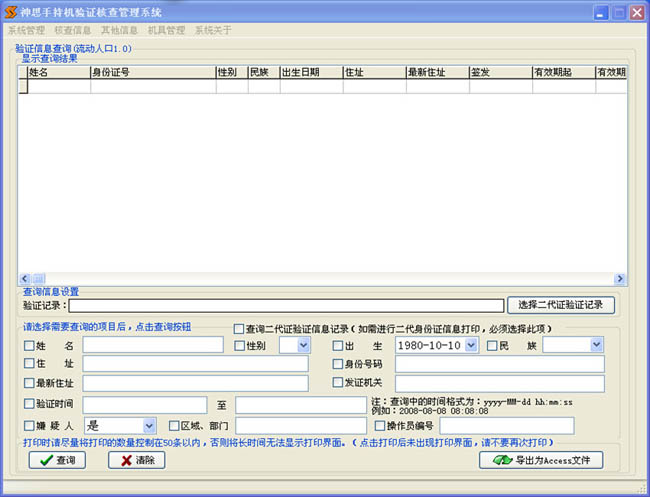
Task: Click the 出生日期 column header
Action: click(312, 72)
